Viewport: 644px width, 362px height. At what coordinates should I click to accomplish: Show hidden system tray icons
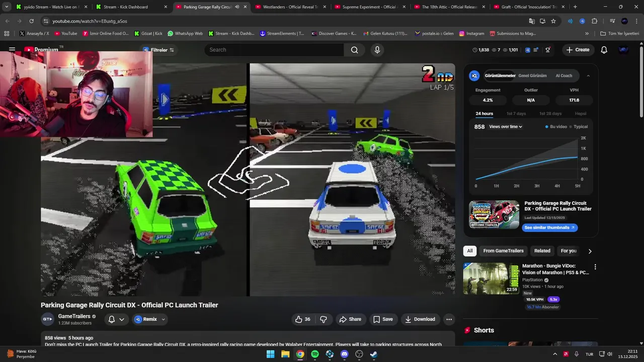point(555,354)
